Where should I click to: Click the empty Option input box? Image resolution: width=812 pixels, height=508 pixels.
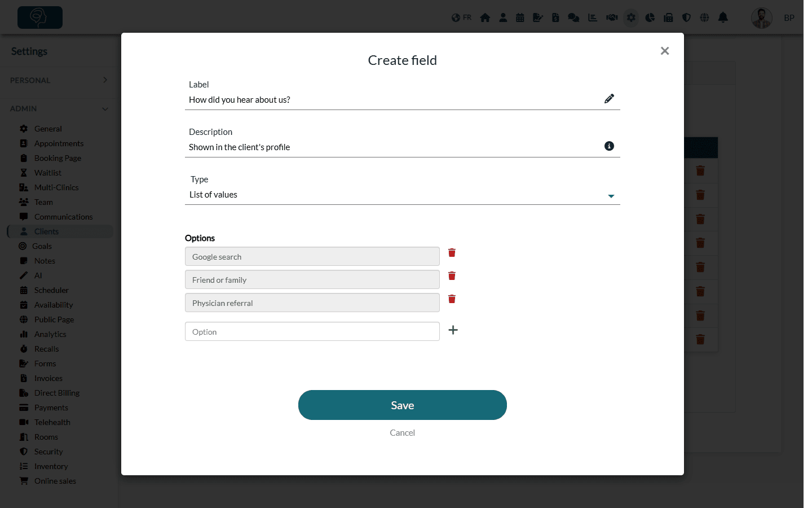(312, 331)
